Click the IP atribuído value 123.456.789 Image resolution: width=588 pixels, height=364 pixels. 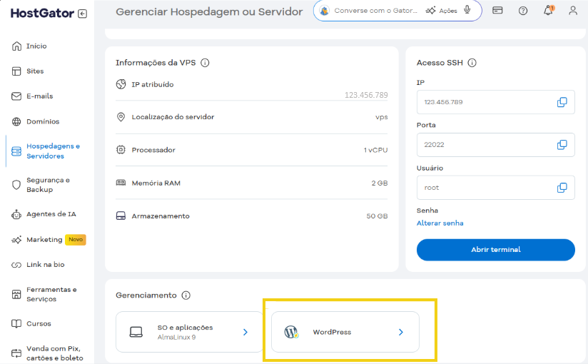coord(366,96)
